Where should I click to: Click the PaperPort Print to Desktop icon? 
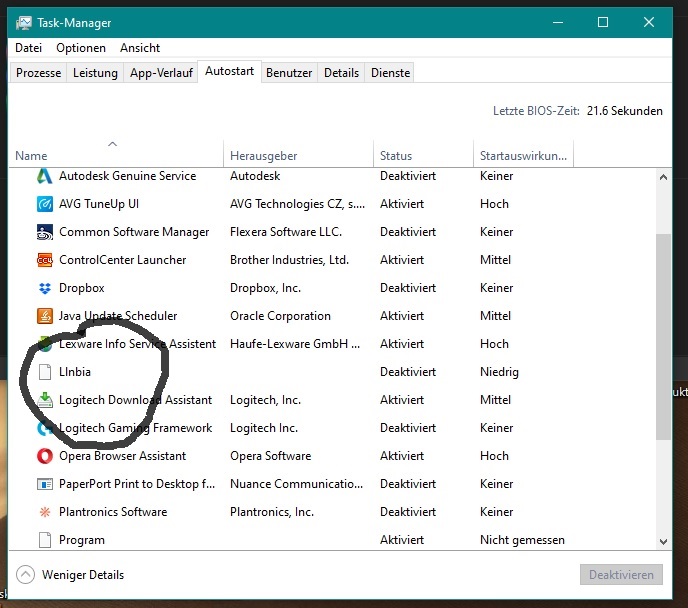[44, 484]
